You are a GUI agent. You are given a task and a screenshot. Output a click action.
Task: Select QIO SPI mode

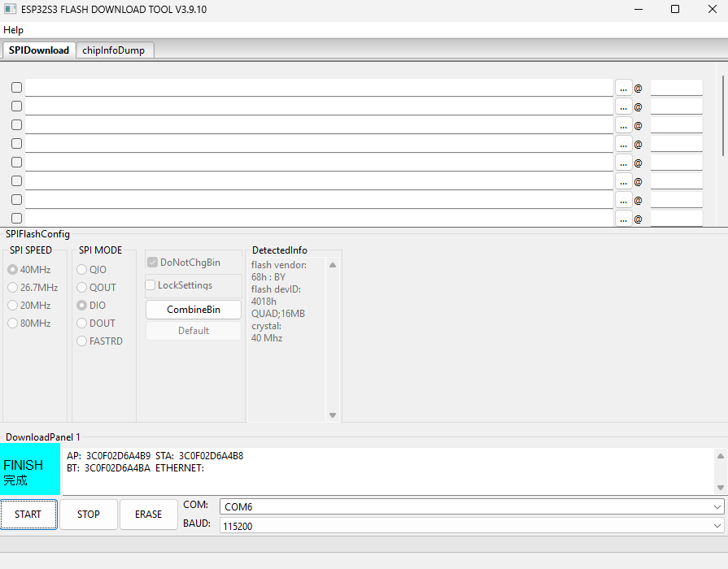coord(91,270)
